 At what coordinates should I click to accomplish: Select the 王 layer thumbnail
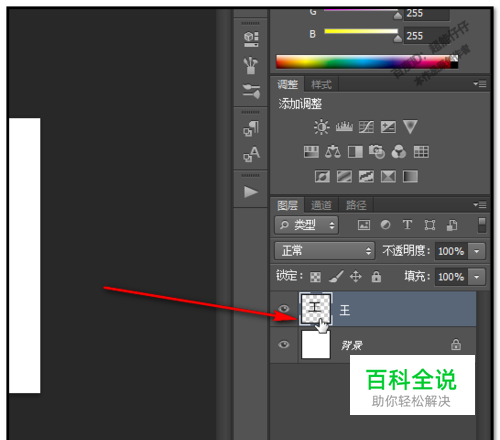pyautogui.click(x=316, y=309)
